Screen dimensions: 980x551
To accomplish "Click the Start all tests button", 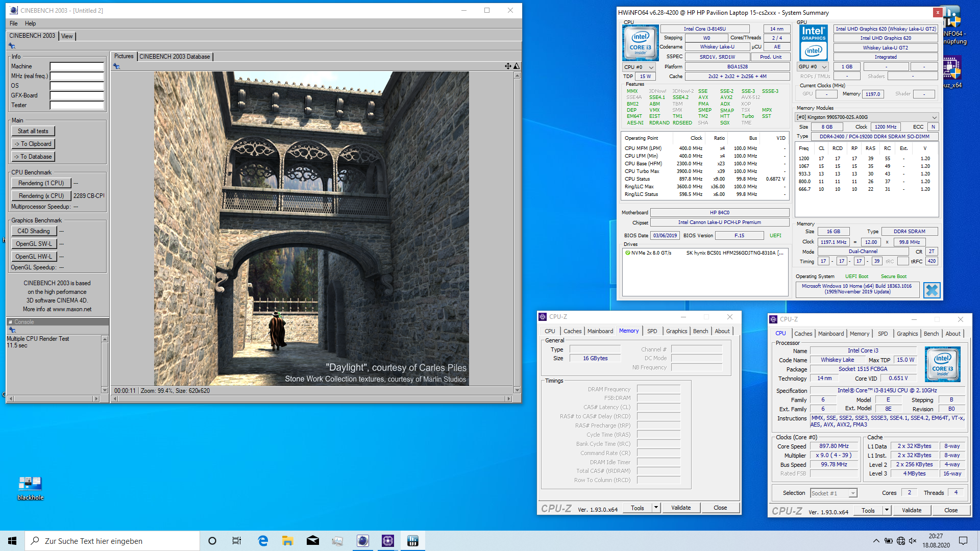I will 33,131.
